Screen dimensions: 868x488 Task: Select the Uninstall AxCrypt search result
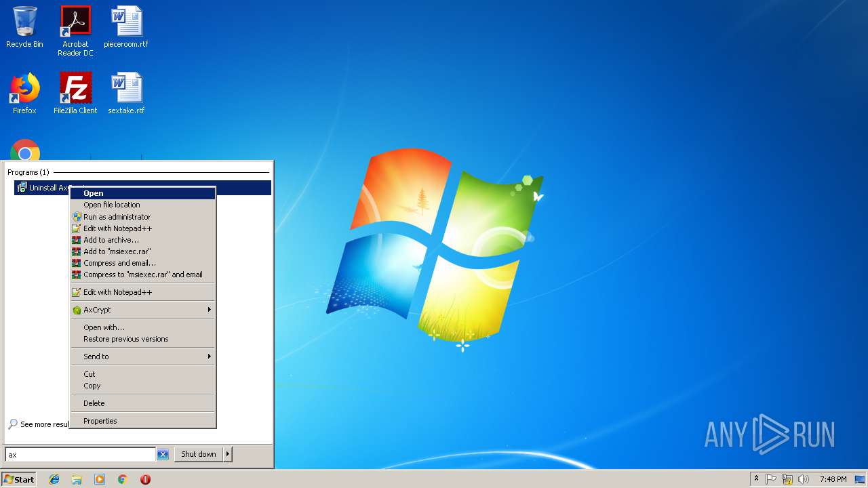coord(142,188)
